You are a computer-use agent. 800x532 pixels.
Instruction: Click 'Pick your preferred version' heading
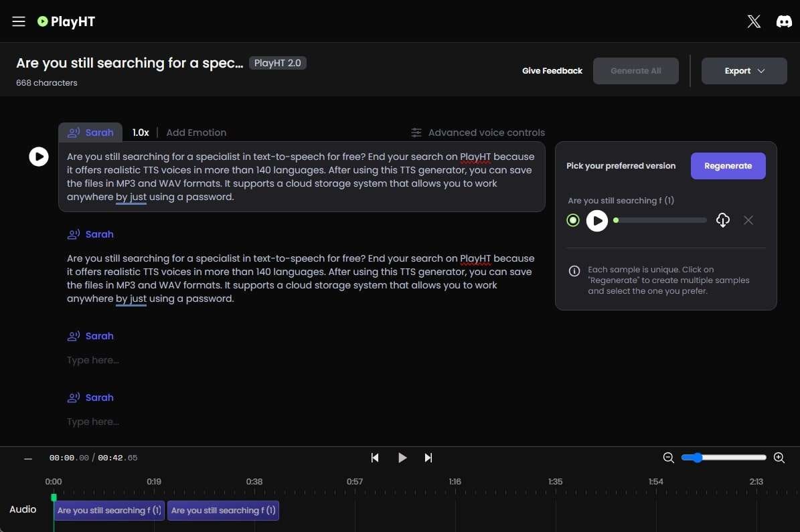(621, 166)
